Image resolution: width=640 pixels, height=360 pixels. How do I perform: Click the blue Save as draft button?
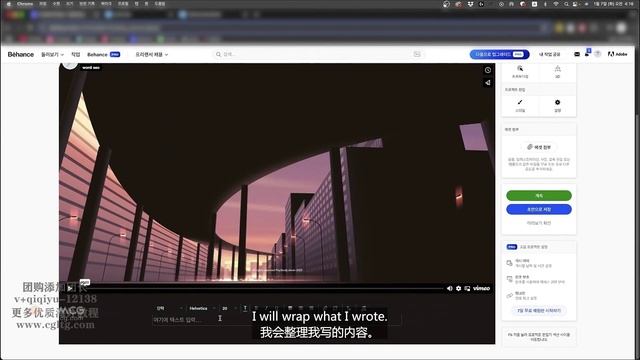click(x=539, y=209)
